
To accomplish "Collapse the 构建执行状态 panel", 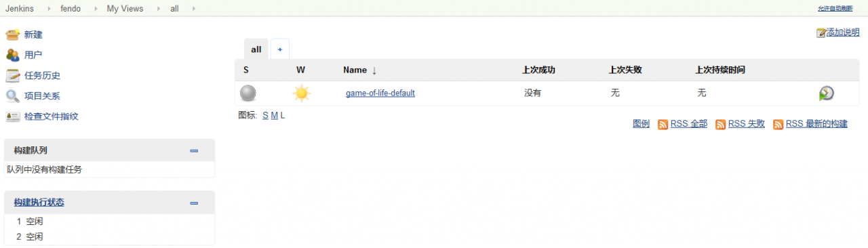I will click(194, 203).
